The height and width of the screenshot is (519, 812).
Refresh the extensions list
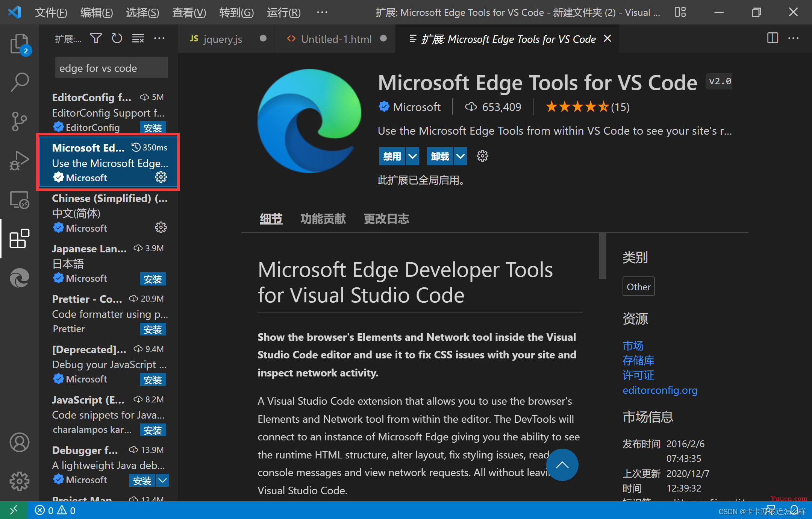tap(117, 38)
